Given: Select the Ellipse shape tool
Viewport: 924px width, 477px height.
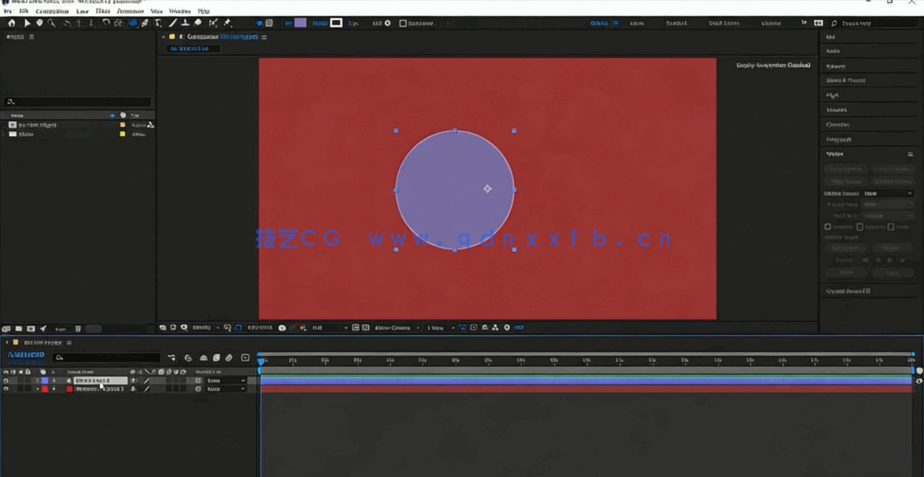Looking at the screenshot, I should click(x=133, y=22).
